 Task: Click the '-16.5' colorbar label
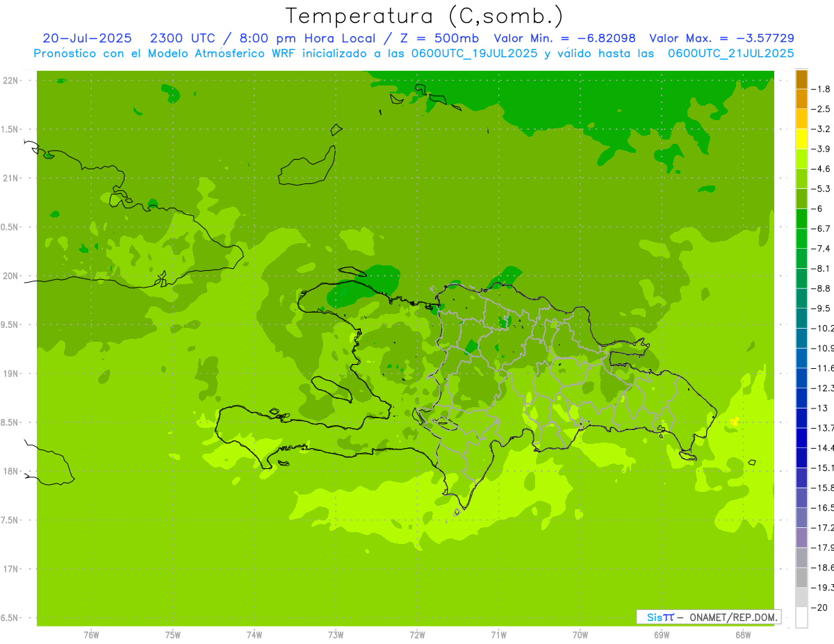point(823,508)
